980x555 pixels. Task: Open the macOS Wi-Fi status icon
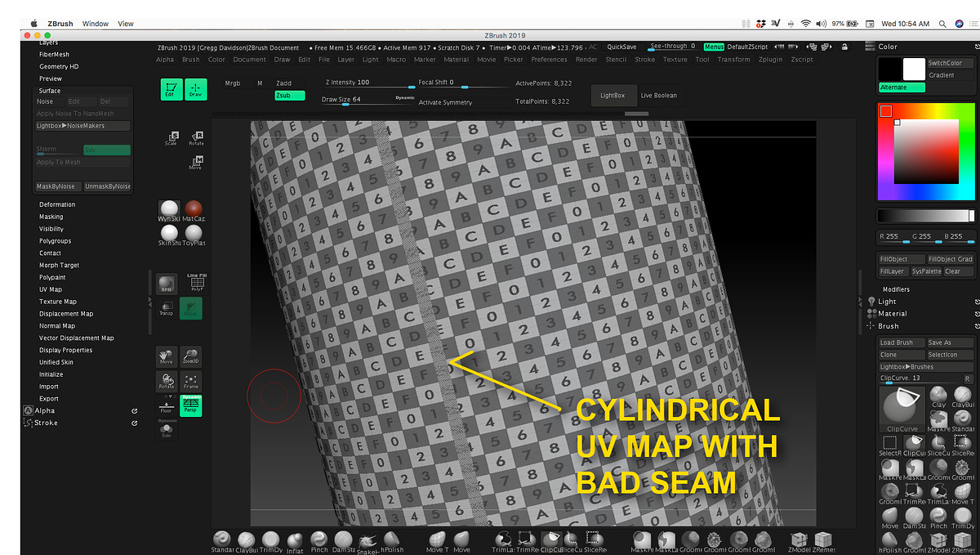pyautogui.click(x=806, y=24)
